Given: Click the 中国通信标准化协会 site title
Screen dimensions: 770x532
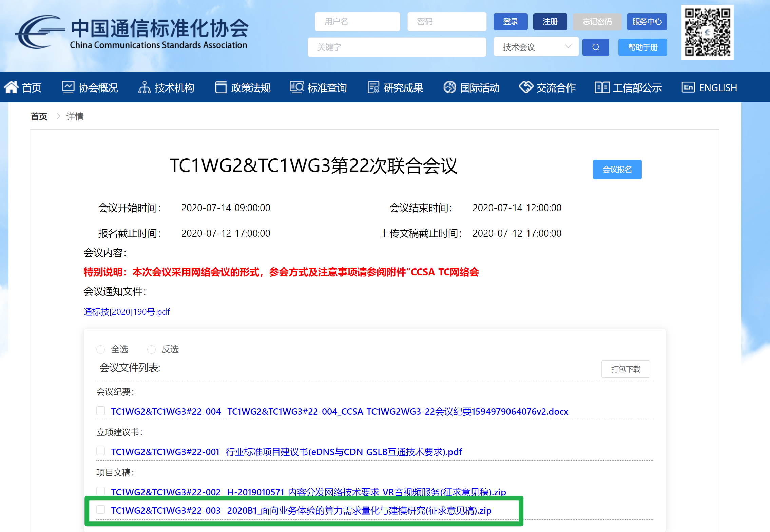Looking at the screenshot, I should pyautogui.click(x=159, y=28).
